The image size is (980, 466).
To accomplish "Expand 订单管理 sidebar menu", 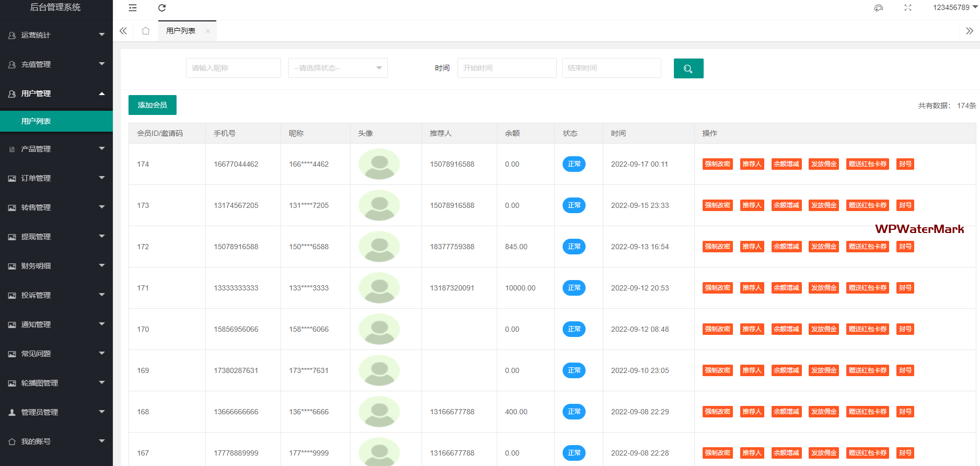I will [56, 178].
